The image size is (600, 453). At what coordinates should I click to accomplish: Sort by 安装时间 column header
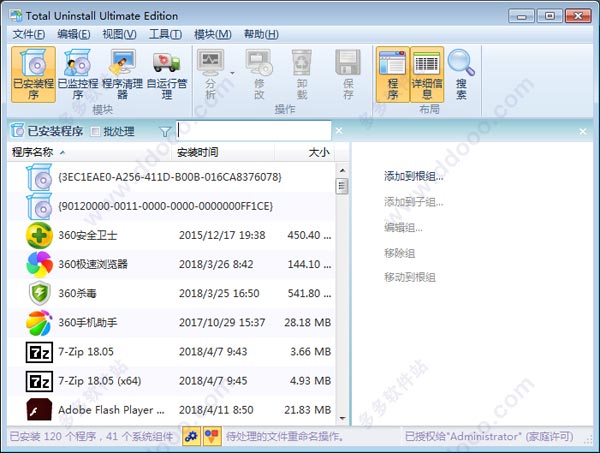(223, 152)
